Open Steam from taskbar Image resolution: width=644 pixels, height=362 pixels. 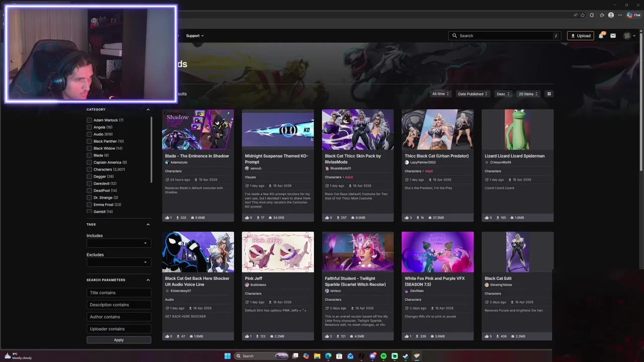click(406, 356)
